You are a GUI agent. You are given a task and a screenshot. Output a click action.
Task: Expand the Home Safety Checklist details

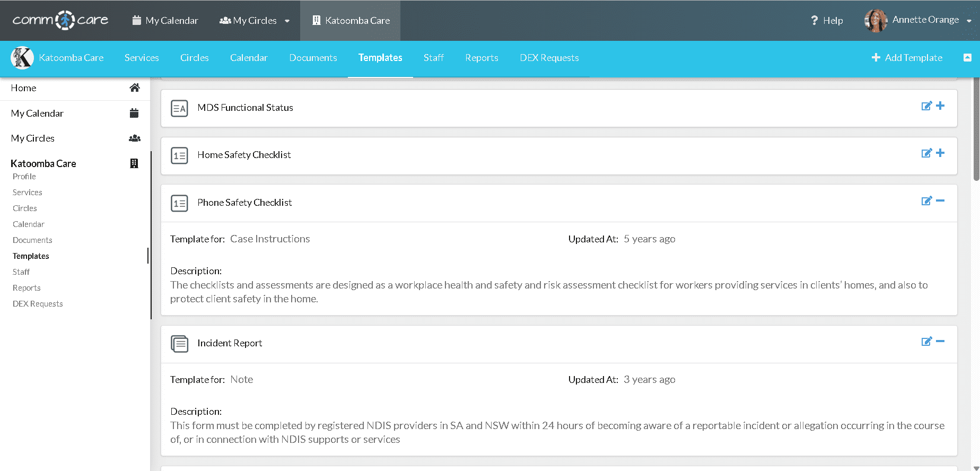click(940, 153)
